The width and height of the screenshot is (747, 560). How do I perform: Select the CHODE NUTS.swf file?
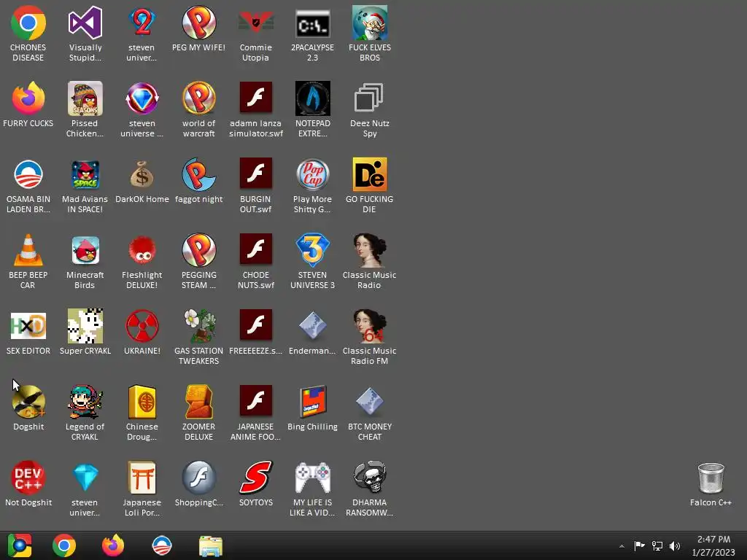pos(256,260)
